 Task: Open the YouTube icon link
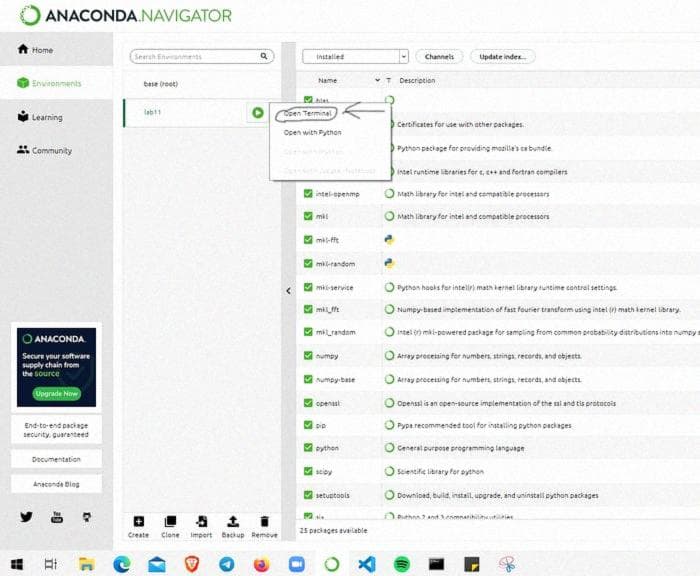pos(57,517)
